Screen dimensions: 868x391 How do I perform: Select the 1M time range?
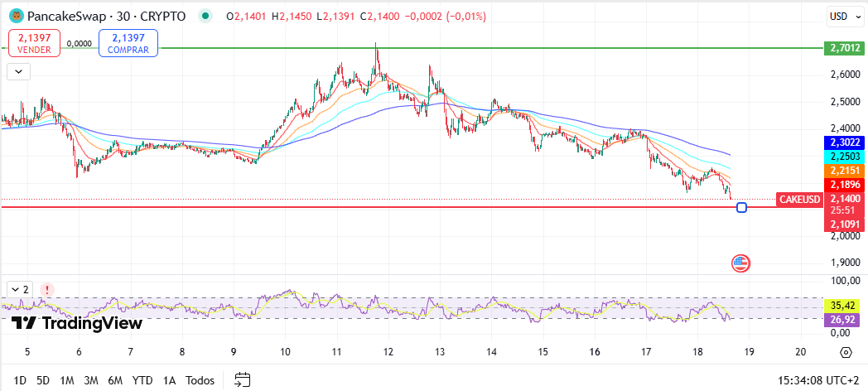click(67, 380)
